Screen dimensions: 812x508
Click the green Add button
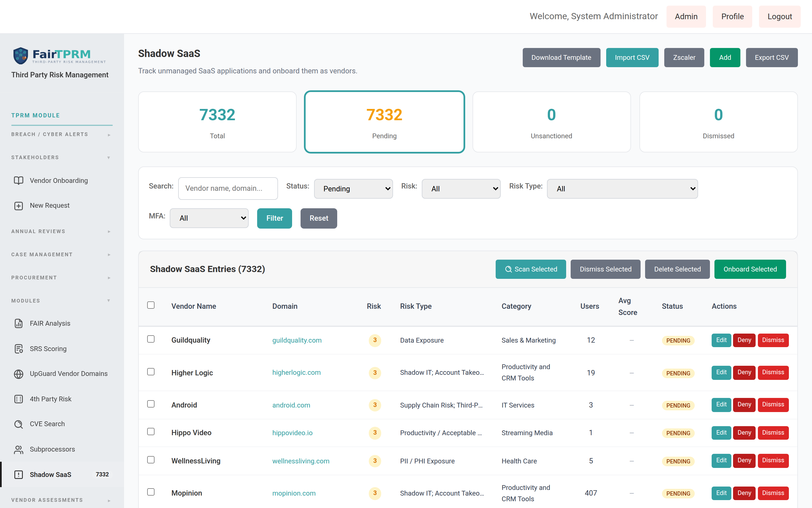725,58
